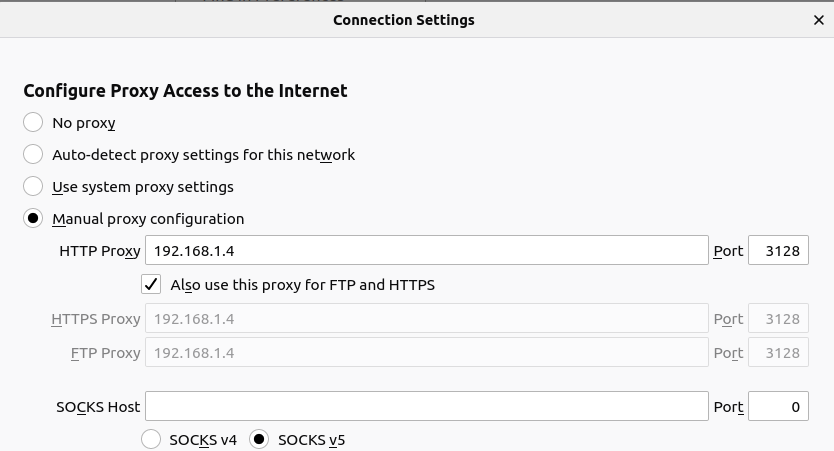This screenshot has width=834, height=451.
Task: Select Use system proxy settings
Action: pyautogui.click(x=34, y=187)
